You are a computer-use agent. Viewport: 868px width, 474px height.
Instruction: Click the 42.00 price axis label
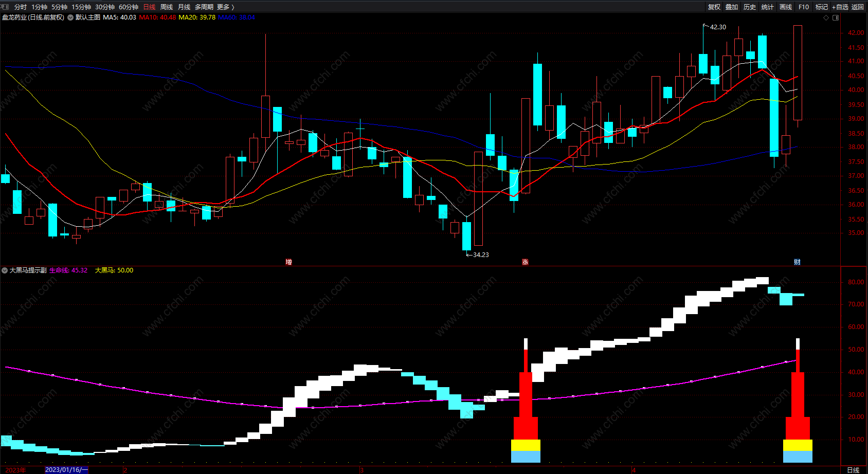(856, 33)
